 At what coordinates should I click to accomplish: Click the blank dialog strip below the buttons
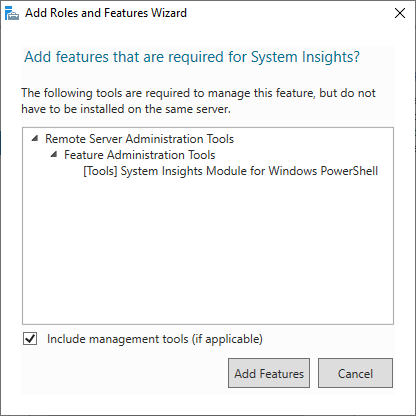point(208,402)
